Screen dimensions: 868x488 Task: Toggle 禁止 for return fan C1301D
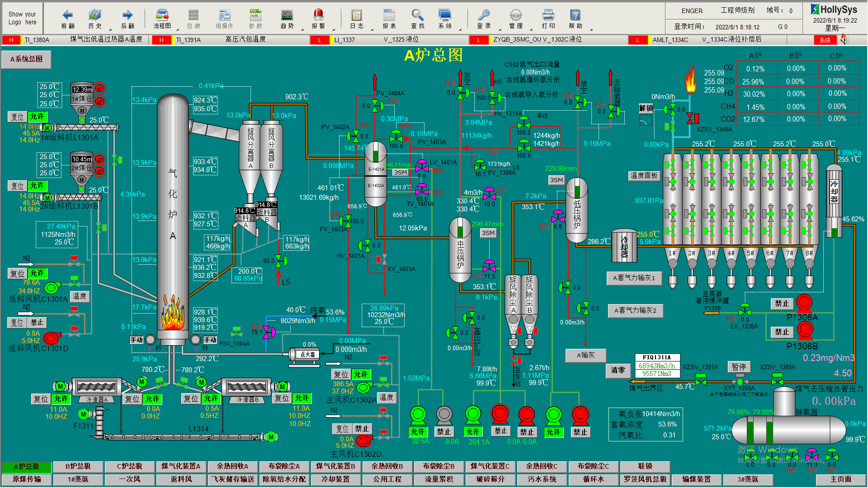tap(37, 323)
